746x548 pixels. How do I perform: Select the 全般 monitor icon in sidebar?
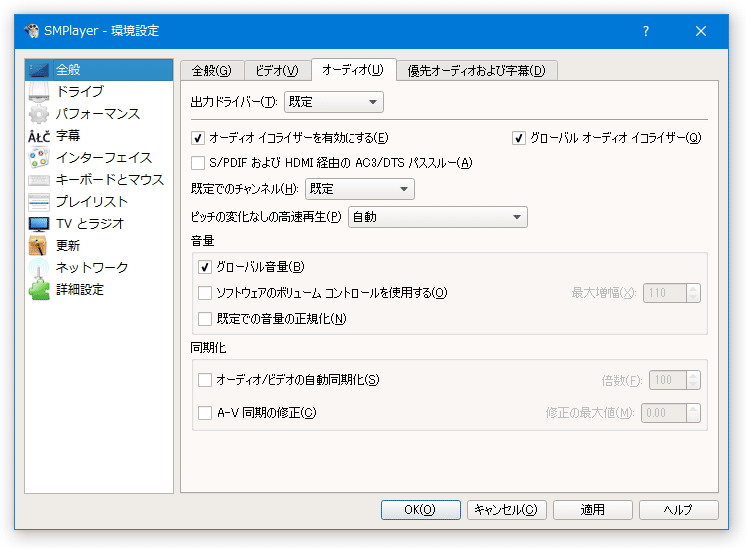coord(39,70)
